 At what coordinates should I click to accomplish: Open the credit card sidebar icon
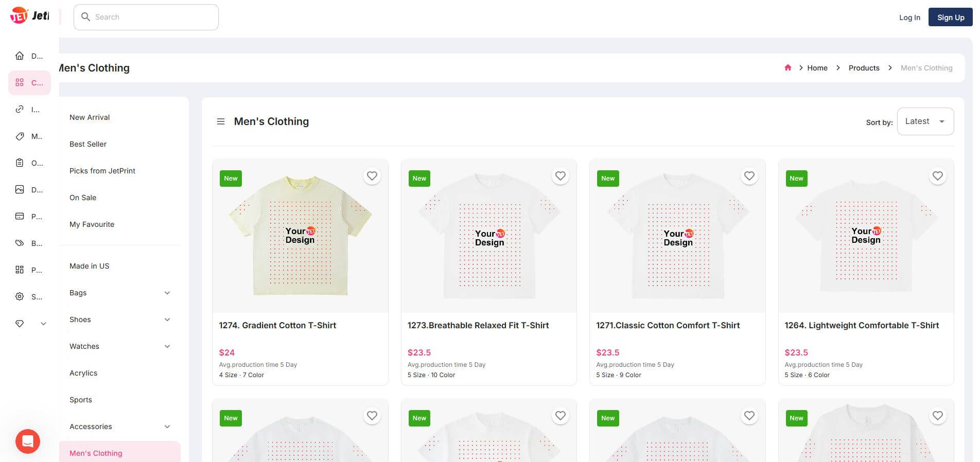click(20, 216)
